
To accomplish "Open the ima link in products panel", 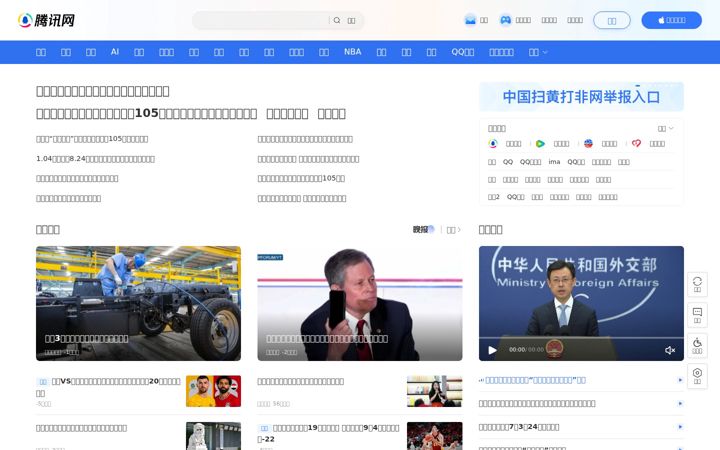I will pos(554,162).
